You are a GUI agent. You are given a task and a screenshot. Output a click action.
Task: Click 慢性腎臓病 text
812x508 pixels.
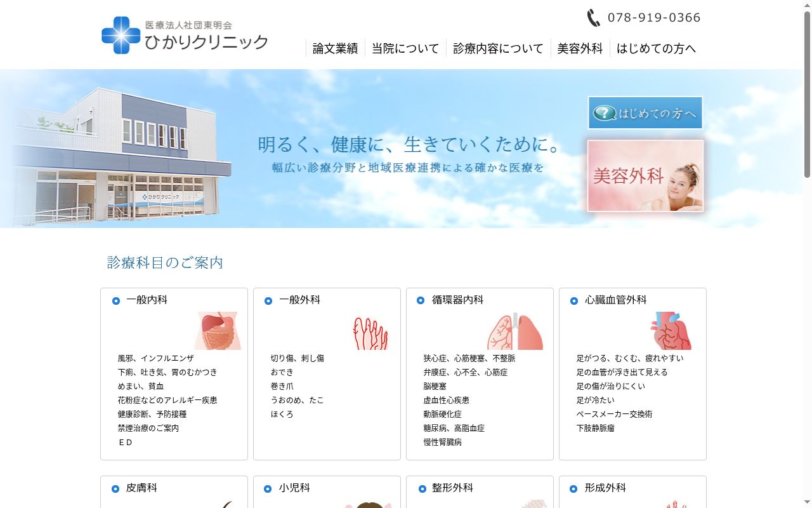point(442,442)
